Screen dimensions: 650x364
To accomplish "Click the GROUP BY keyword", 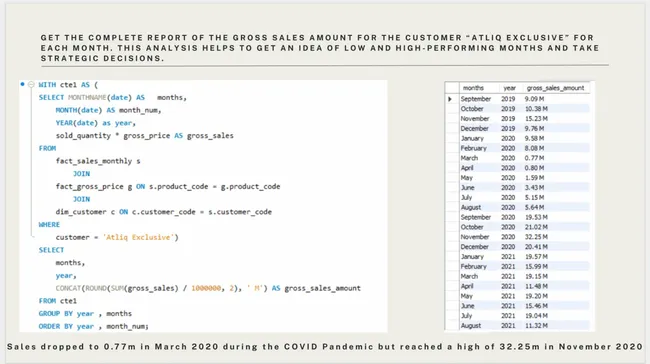I will click(56, 314).
